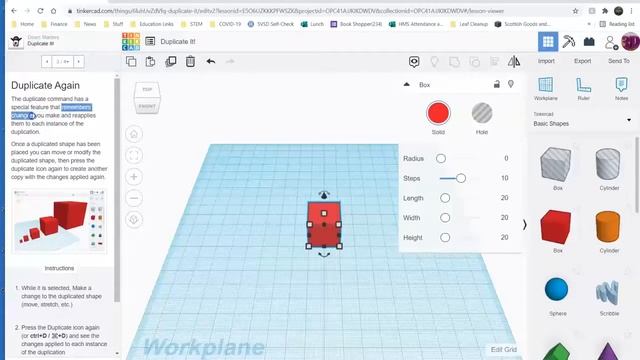Click the Front face of the view cube
Screen dimensions: 640x360
(147, 106)
